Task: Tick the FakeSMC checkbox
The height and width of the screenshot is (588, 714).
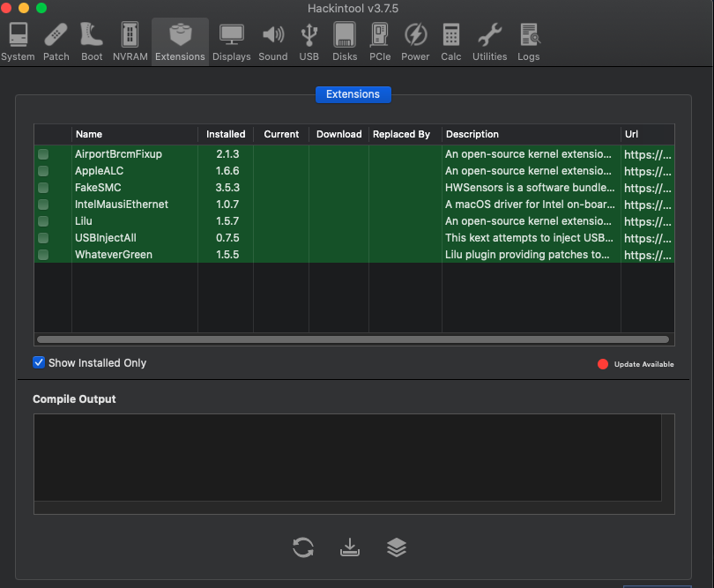Action: (43, 188)
